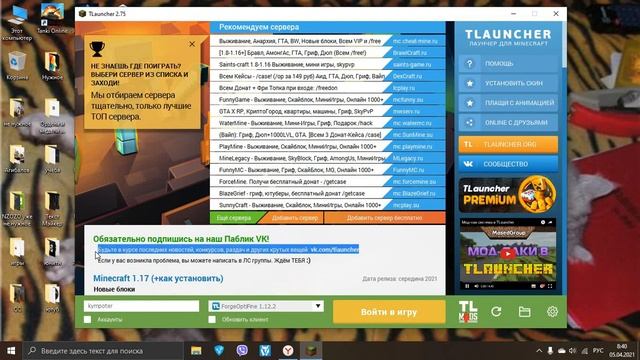Toggle the Обновить клиент checkbox
The image size is (640, 360).
tap(212, 320)
